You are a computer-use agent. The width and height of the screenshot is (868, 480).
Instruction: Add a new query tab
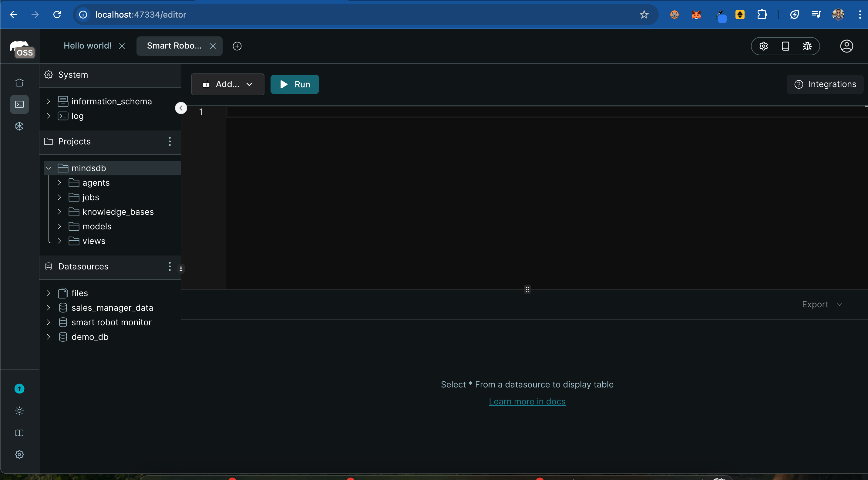pyautogui.click(x=237, y=46)
